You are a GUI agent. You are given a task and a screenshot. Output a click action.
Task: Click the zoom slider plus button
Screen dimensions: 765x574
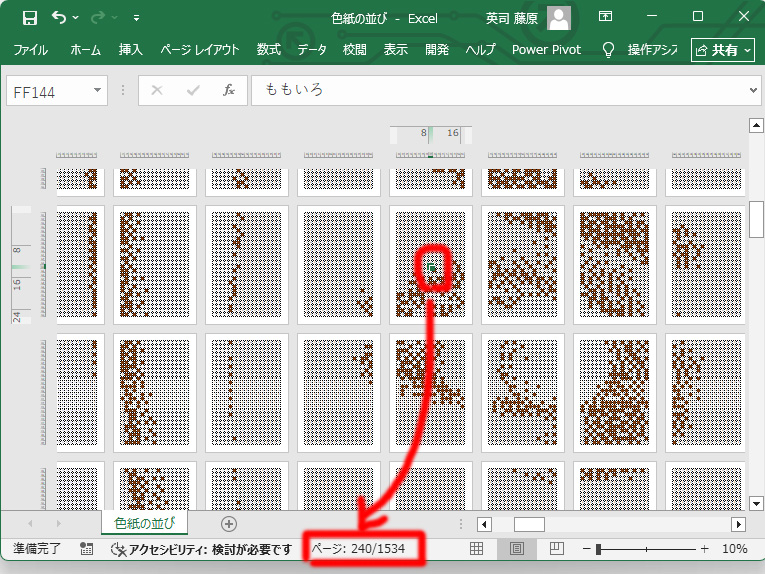[704, 549]
